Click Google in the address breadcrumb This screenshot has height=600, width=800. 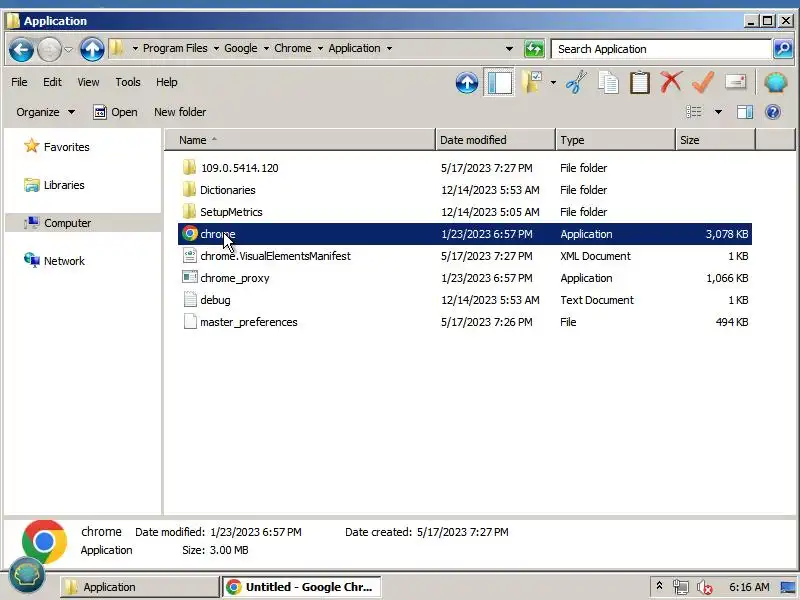[241, 48]
